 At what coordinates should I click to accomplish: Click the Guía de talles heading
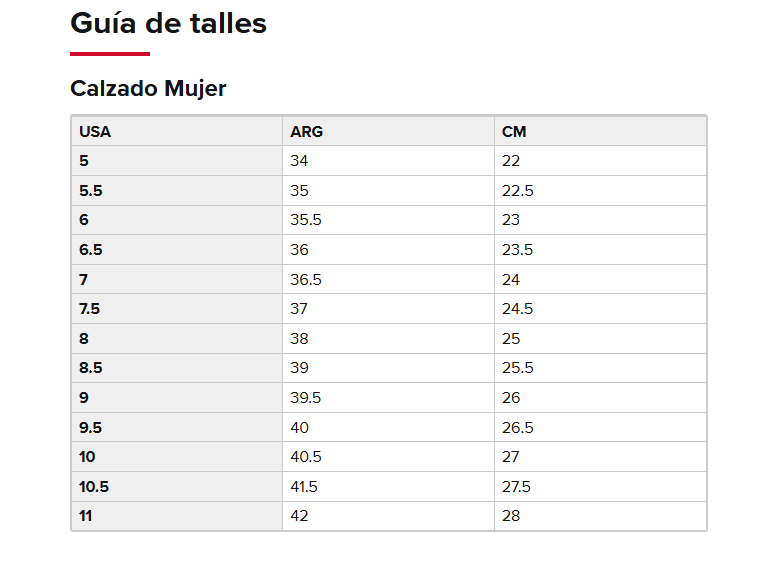168,24
